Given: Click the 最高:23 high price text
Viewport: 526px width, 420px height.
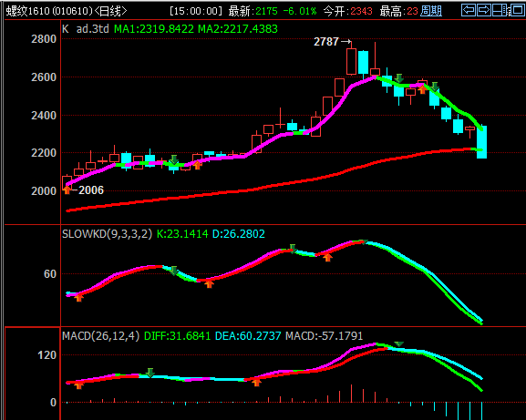Looking at the screenshot, I should [399, 12].
